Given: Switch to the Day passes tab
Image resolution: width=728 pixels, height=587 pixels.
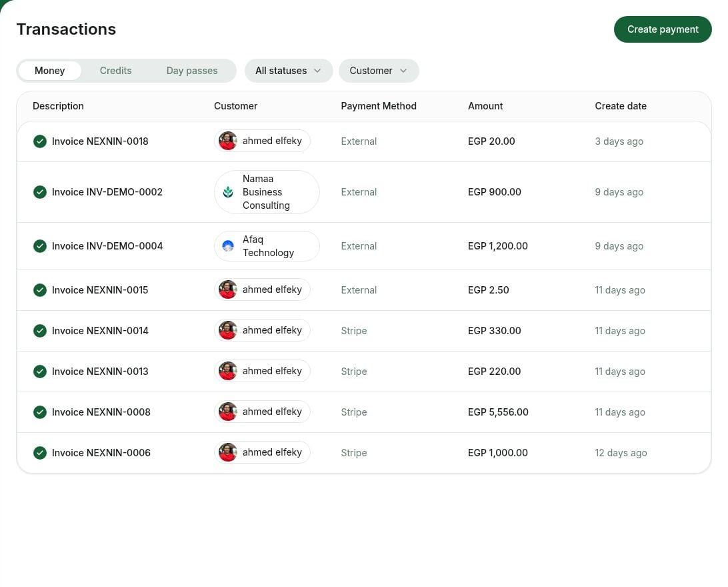Looking at the screenshot, I should pos(192,71).
